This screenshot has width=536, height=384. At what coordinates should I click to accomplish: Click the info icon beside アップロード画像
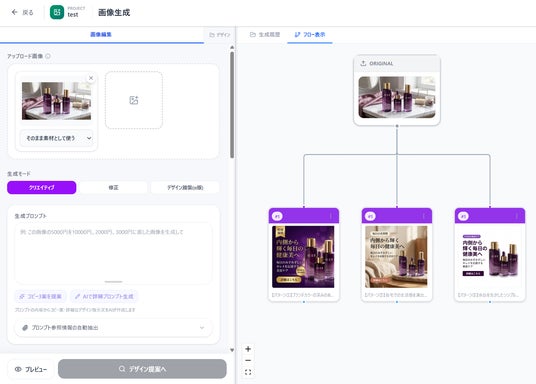click(x=48, y=56)
